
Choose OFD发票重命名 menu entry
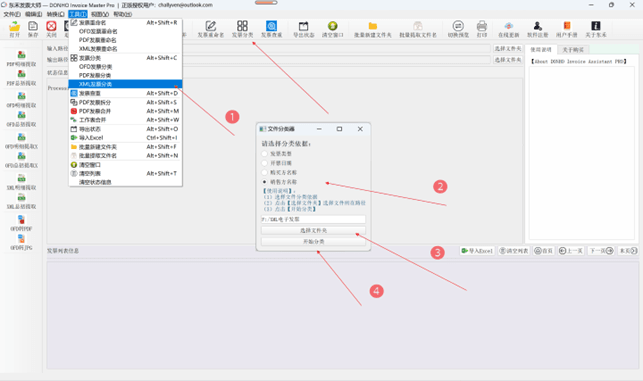[x=125, y=32]
